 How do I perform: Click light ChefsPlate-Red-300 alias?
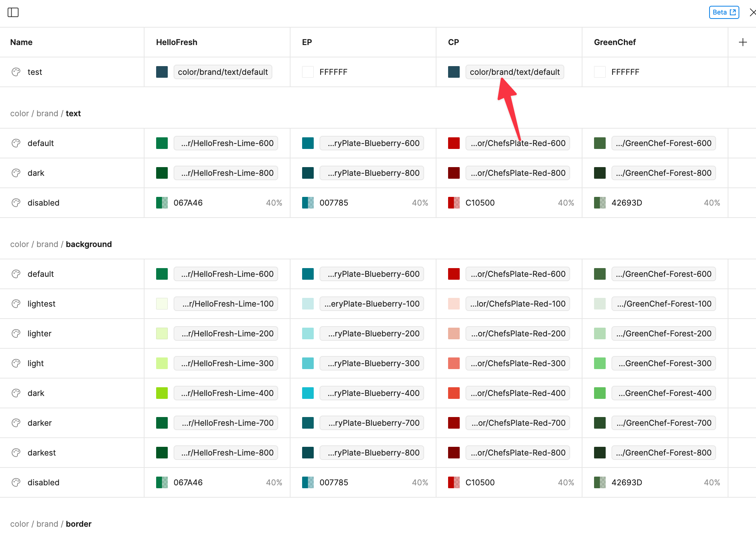pos(518,363)
